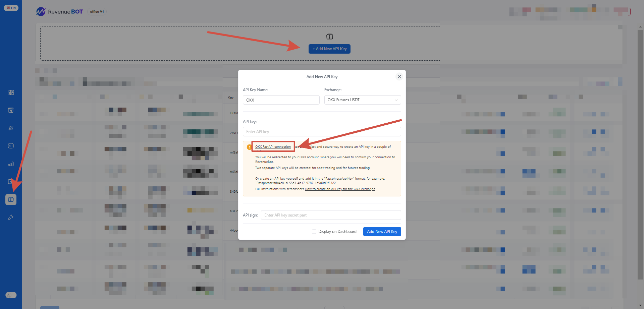Open the statistics bar chart sidebar icon
Image resolution: width=644 pixels, height=309 pixels.
click(11, 164)
